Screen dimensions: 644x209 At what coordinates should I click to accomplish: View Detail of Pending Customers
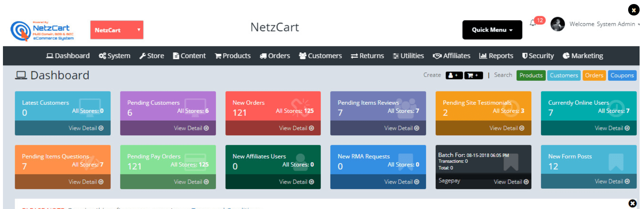191,128
